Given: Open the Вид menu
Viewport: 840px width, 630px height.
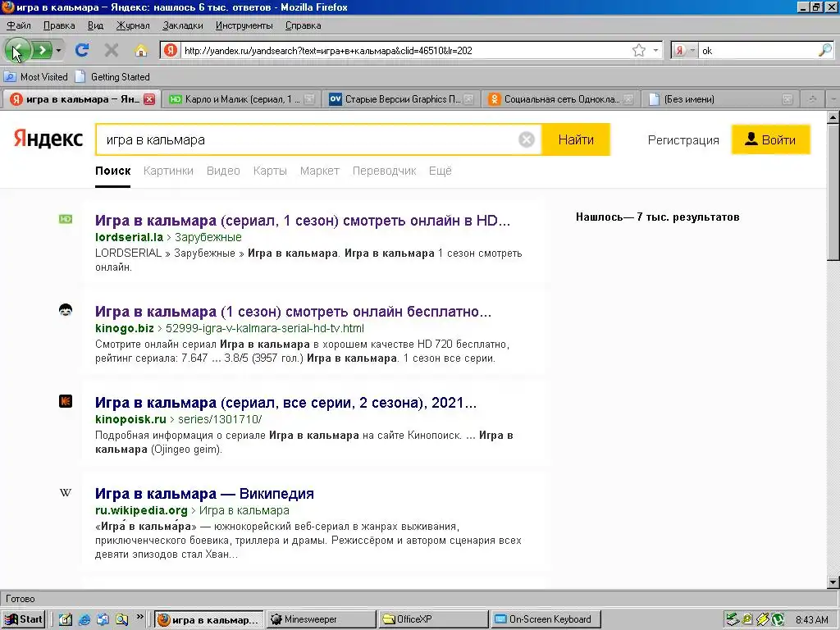Looking at the screenshot, I should click(x=95, y=25).
